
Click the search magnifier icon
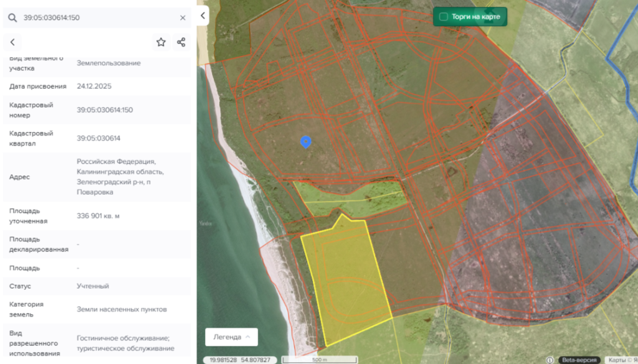click(x=12, y=18)
